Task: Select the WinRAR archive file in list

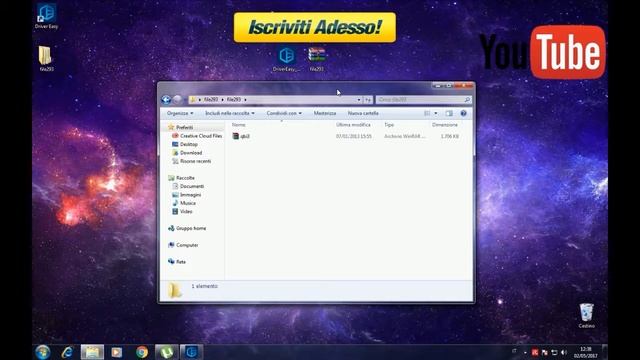Action: pyautogui.click(x=241, y=136)
